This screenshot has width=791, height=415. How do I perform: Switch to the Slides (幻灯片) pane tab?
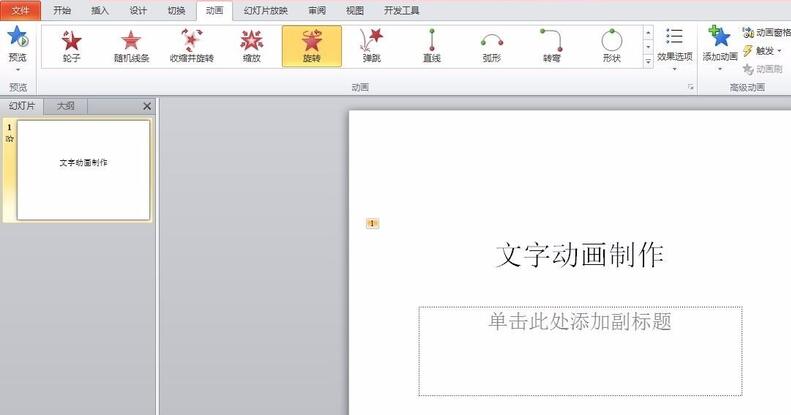coord(22,106)
